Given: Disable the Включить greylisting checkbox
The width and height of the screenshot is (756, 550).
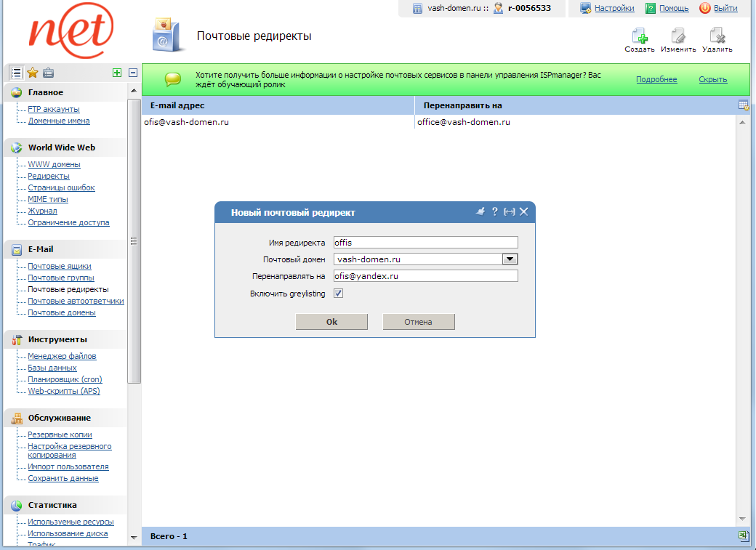Looking at the screenshot, I should point(338,294).
